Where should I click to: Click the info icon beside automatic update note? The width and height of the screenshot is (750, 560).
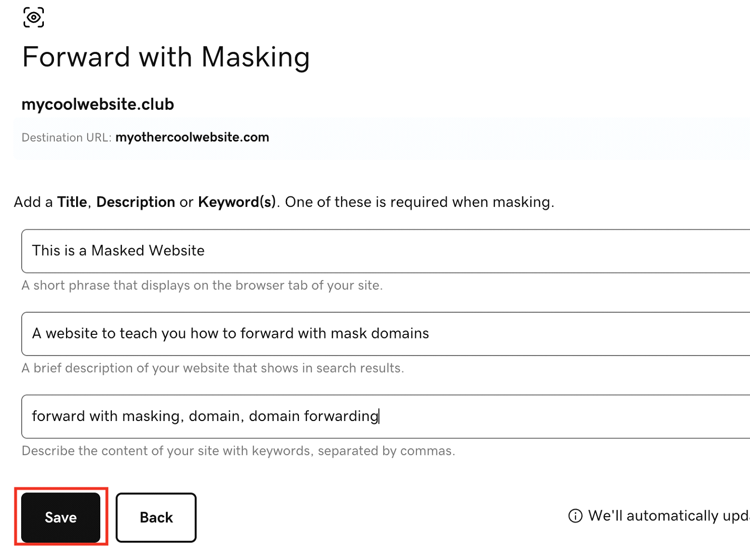(575, 516)
